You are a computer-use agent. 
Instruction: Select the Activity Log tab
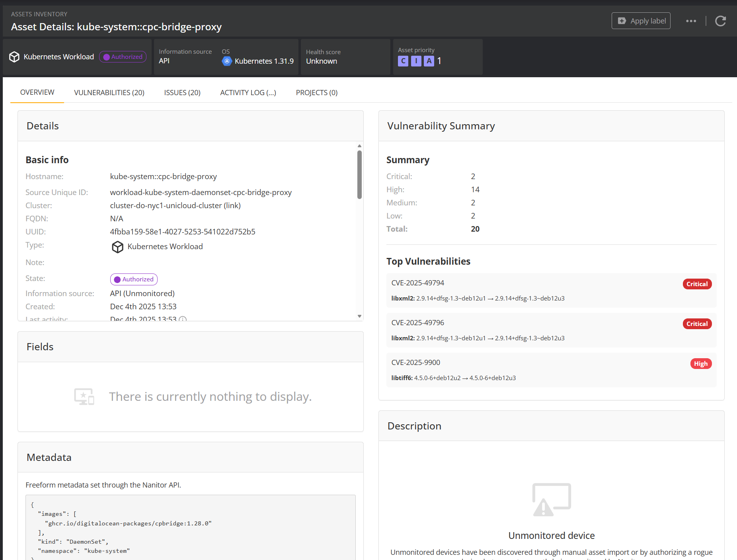[x=248, y=92]
